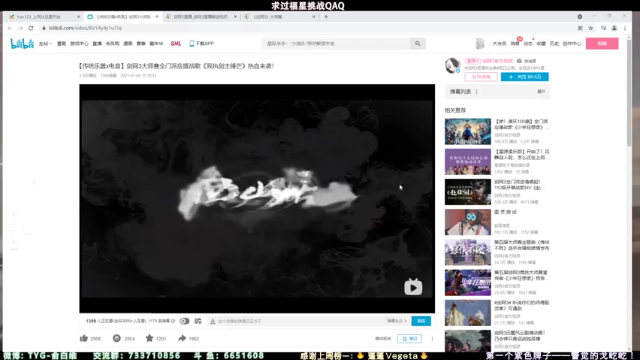This screenshot has width=640, height=360.
Task: Open the browser profile avatar icon
Action: click(x=614, y=28)
